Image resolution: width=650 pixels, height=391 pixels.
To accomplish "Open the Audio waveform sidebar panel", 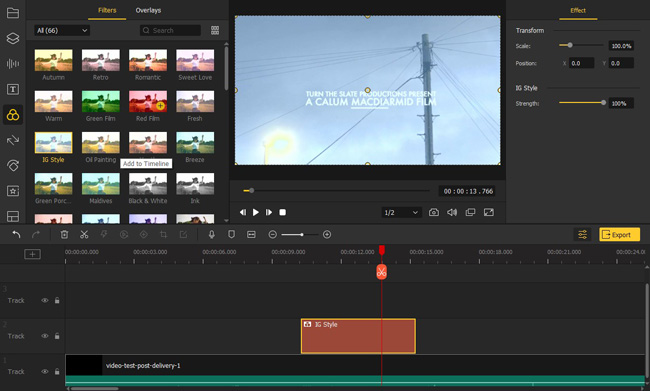I will [13, 63].
